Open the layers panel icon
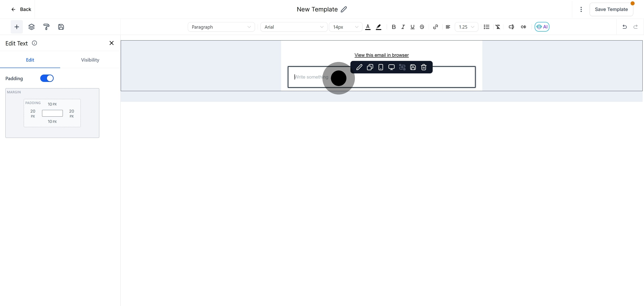Image resolution: width=644 pixels, height=306 pixels. pos(32,27)
